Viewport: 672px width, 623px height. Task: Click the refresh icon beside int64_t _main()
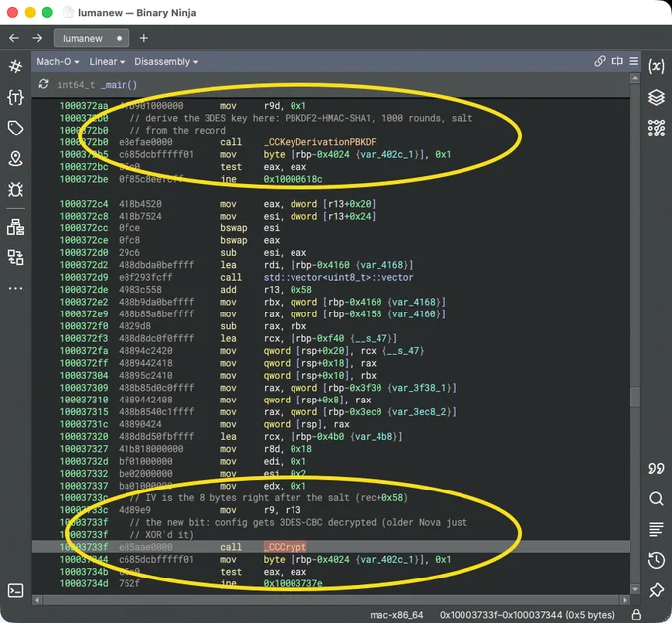tap(43, 84)
